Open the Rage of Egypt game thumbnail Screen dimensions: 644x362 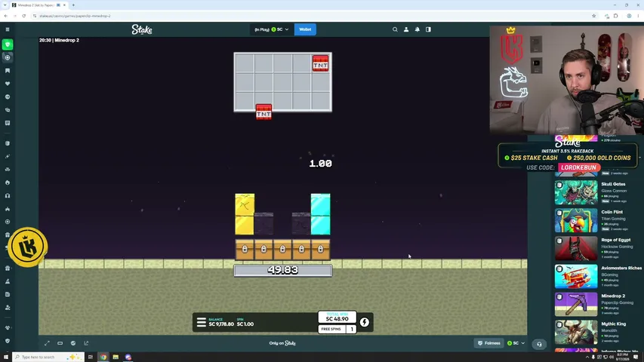pos(576,248)
